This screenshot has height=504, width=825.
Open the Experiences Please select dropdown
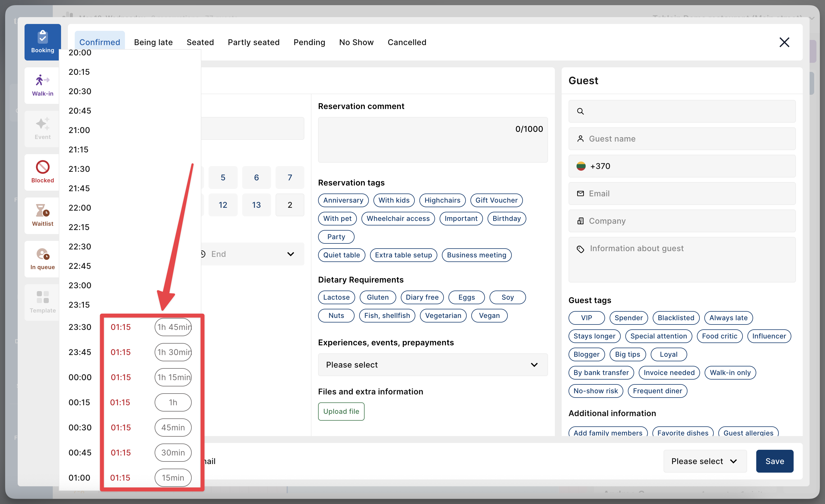[x=432, y=364]
